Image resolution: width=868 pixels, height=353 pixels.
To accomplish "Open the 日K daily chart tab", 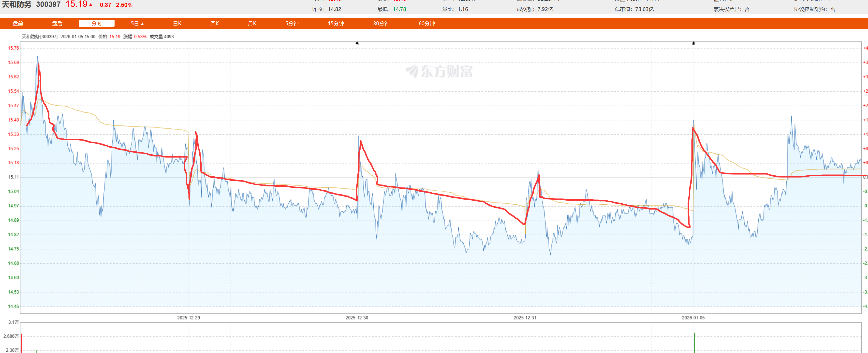I will (177, 23).
